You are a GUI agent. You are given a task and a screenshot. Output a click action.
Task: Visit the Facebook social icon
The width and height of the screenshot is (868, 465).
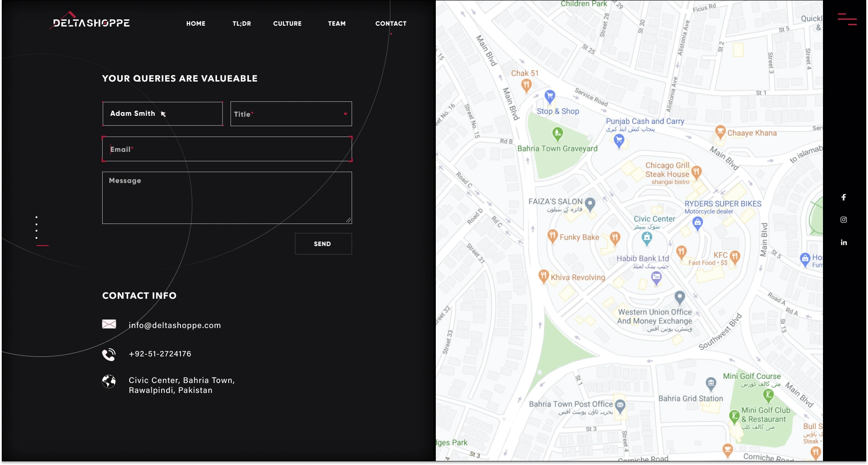tap(844, 197)
